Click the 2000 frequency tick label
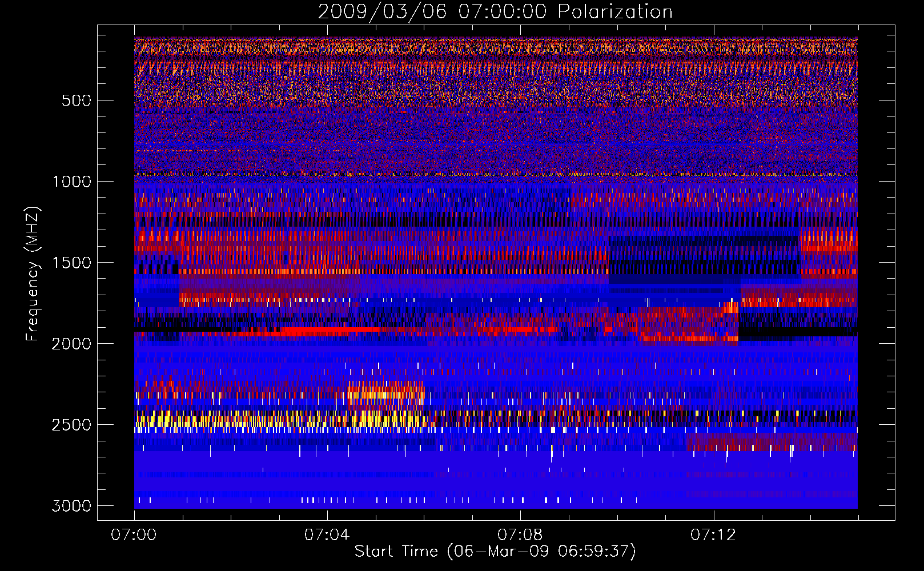Image resolution: width=924 pixels, height=571 pixels. (71, 344)
